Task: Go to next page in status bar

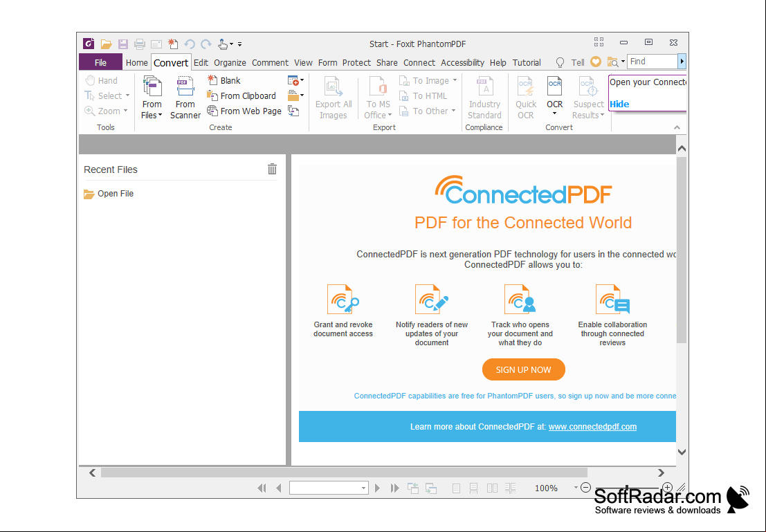Action: point(377,488)
